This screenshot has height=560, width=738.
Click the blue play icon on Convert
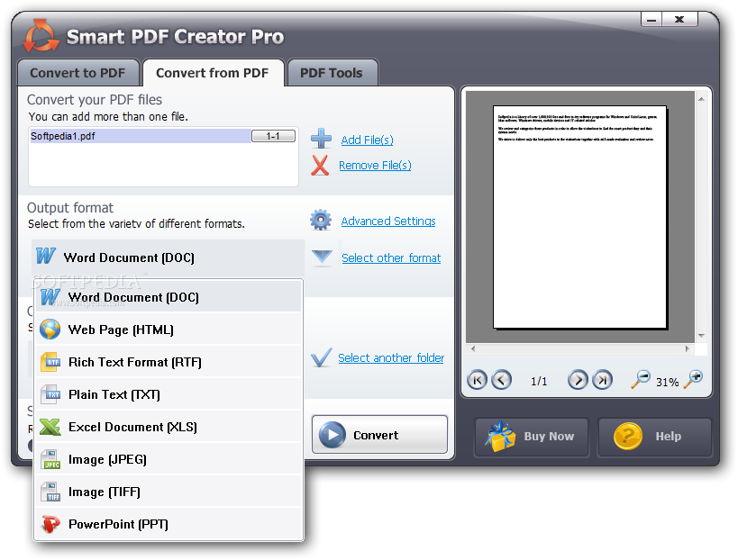tap(333, 435)
